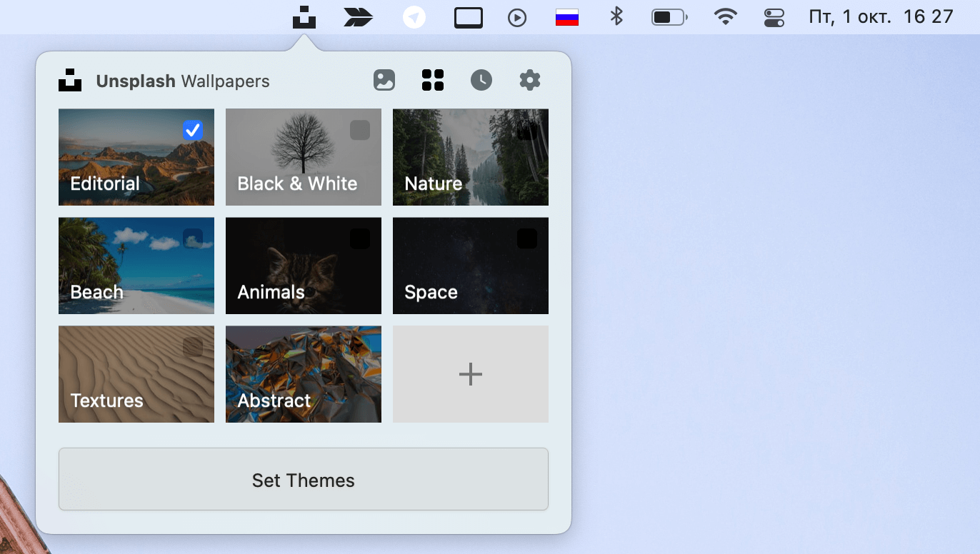Enable the Black & White theme checkbox
This screenshot has width=980, height=554.
pyautogui.click(x=360, y=130)
